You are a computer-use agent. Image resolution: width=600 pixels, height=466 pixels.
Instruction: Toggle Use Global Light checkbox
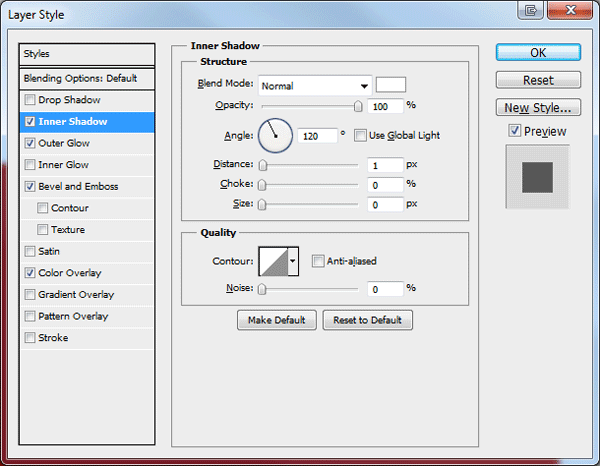click(x=360, y=135)
